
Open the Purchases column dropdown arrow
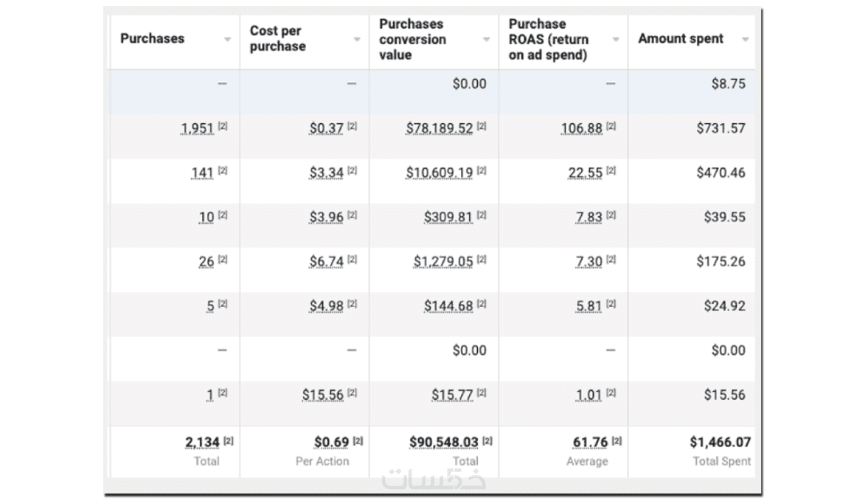point(228,40)
